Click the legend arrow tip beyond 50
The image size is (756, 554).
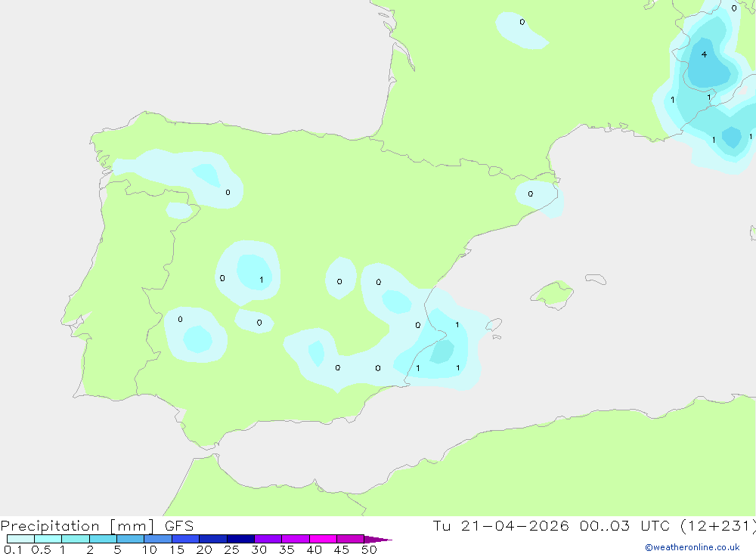point(379,540)
